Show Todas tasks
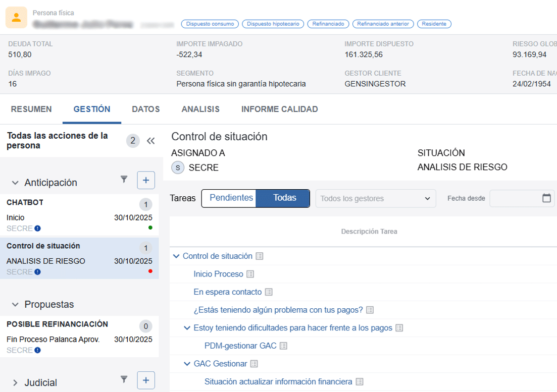557x392 pixels. coord(284,198)
